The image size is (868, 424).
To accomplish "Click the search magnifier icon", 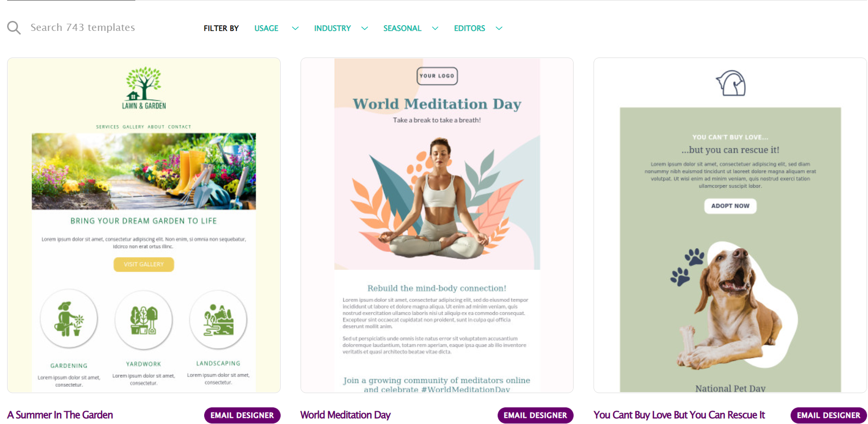I will (14, 28).
